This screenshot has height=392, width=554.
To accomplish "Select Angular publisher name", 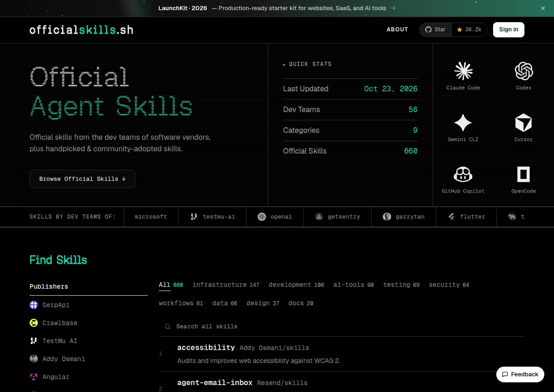I will (x=56, y=377).
